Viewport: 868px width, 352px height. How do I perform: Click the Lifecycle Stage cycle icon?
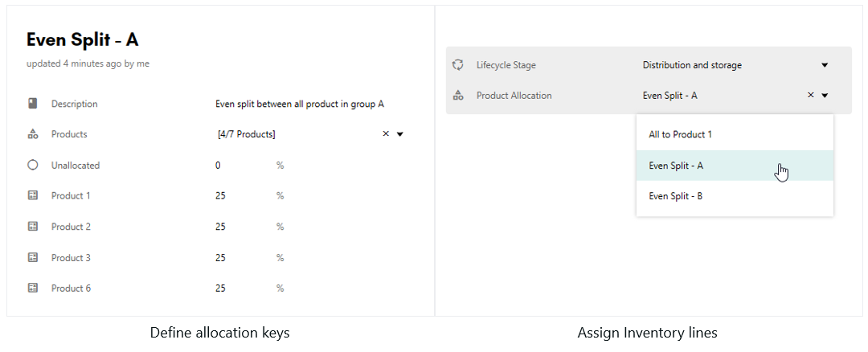(x=458, y=65)
